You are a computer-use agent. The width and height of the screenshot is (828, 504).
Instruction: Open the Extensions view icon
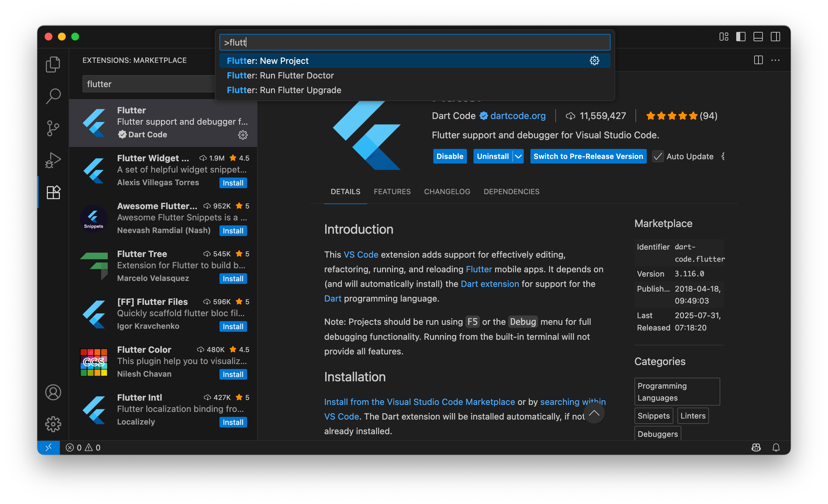coord(53,192)
